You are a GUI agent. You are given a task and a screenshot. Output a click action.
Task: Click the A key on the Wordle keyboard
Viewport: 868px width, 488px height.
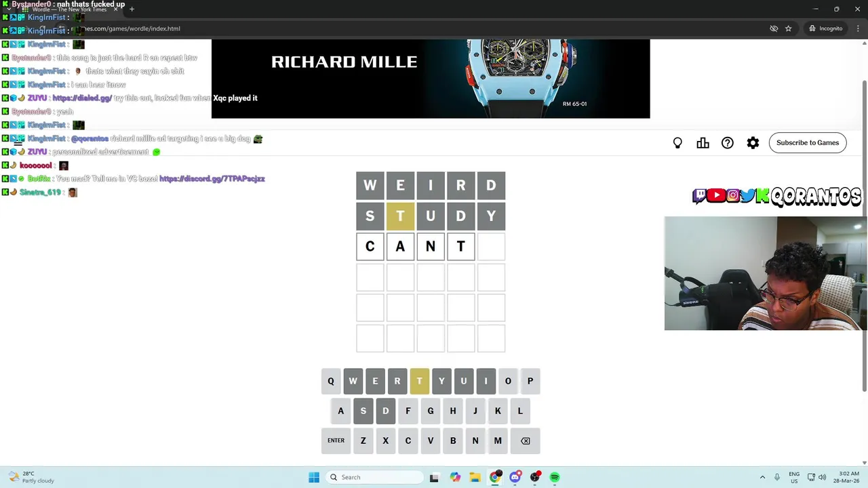[340, 411]
